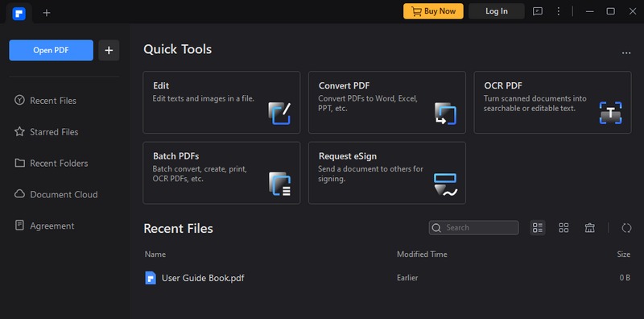Open User Guide Book.pdf from recent files
The height and width of the screenshot is (319, 644).
203,278
